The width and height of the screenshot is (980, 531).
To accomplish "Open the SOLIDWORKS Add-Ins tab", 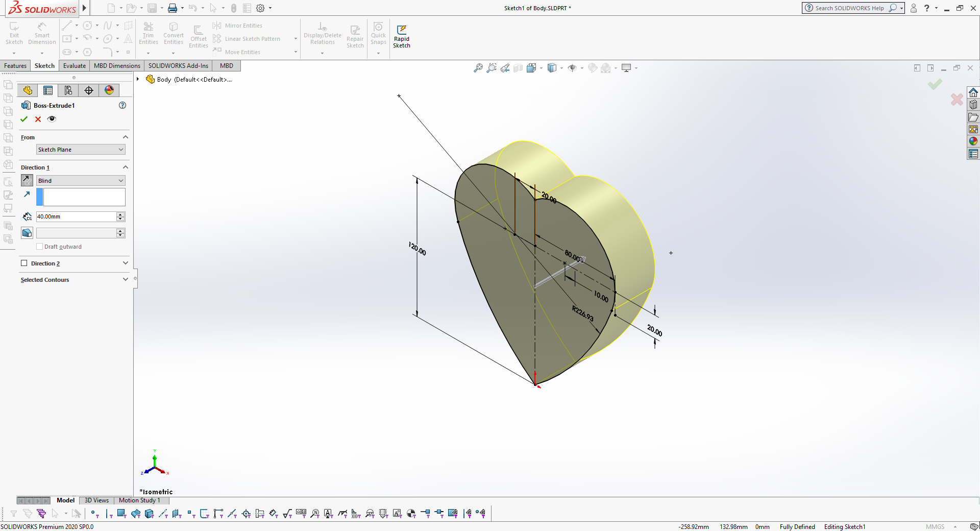I will pyautogui.click(x=178, y=66).
